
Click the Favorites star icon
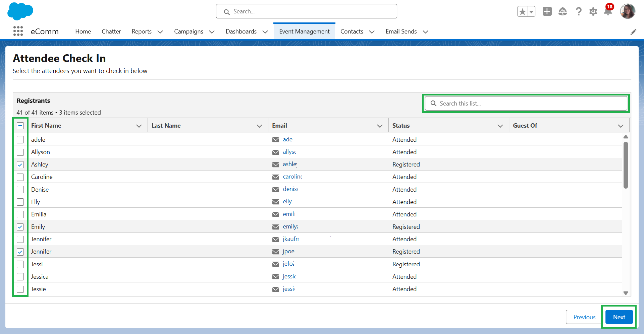[x=522, y=12]
